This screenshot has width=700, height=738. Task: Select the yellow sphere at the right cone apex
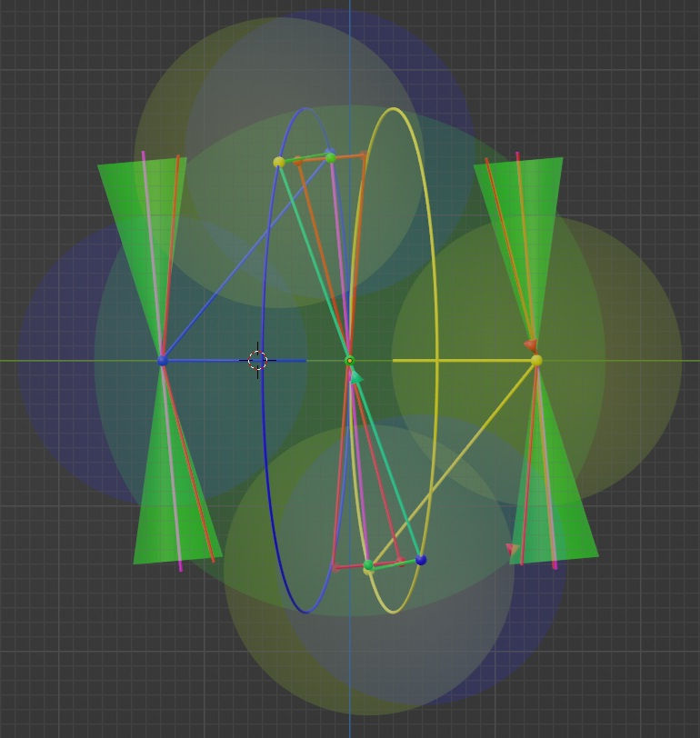(x=536, y=361)
